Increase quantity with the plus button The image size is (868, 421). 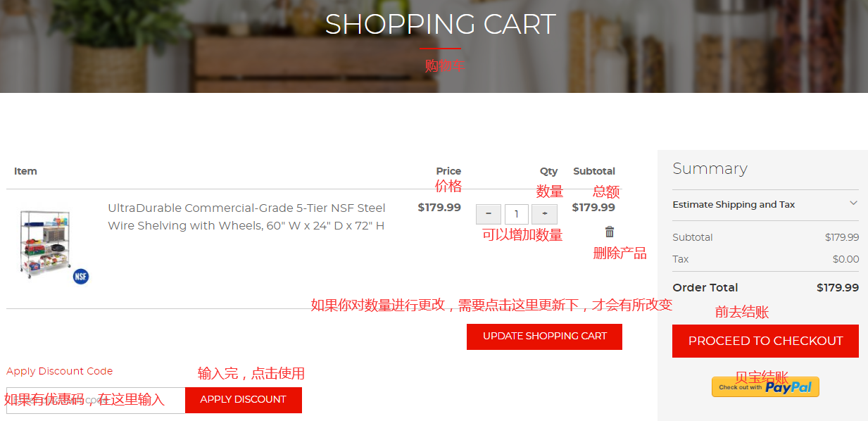click(x=544, y=214)
